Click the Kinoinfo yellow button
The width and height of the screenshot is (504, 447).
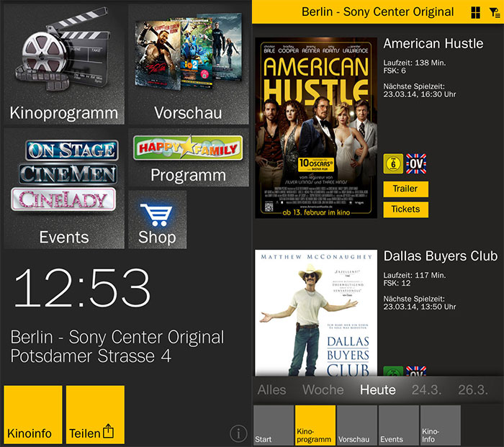pyautogui.click(x=33, y=415)
